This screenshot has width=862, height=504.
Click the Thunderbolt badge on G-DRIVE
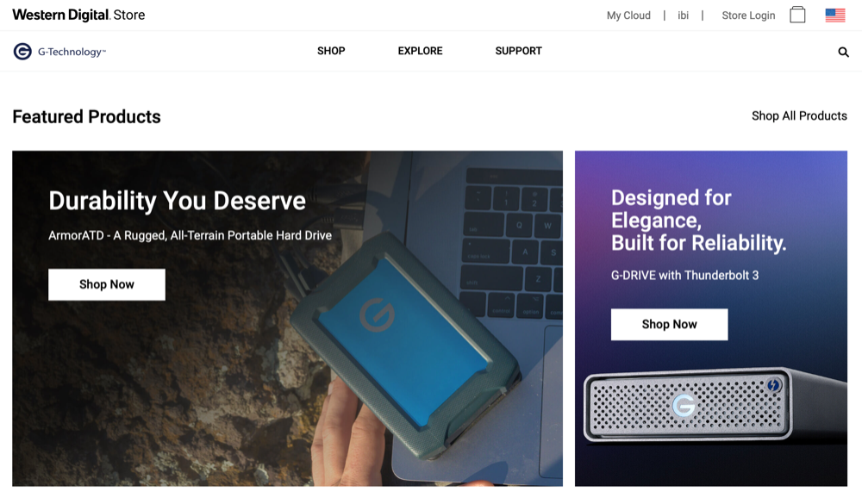click(773, 385)
